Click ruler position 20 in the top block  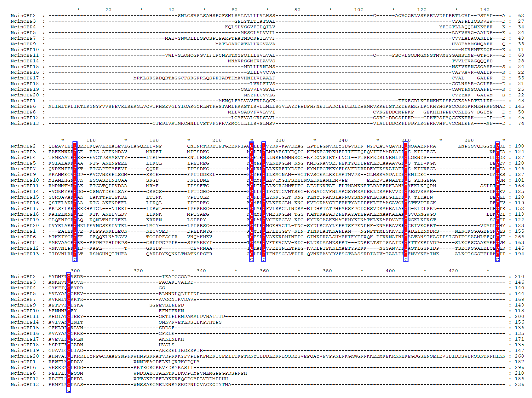point(108,10)
